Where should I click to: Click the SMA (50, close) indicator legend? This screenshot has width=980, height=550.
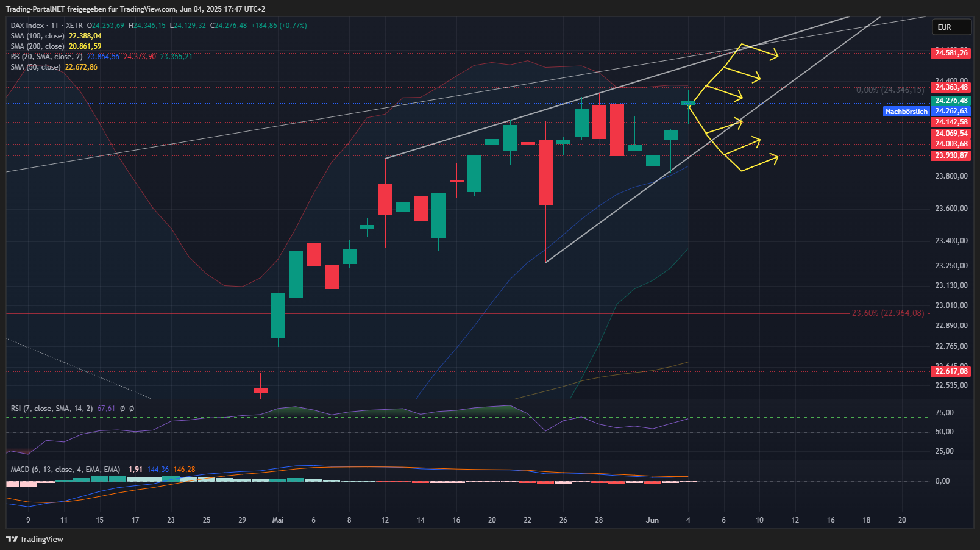(x=35, y=67)
